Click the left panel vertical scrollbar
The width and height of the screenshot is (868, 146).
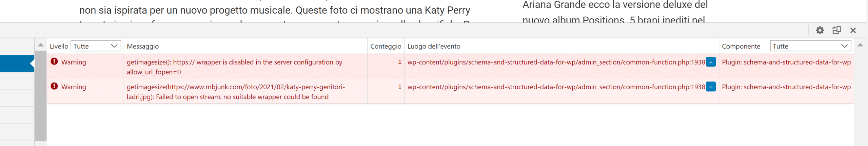tap(41, 95)
